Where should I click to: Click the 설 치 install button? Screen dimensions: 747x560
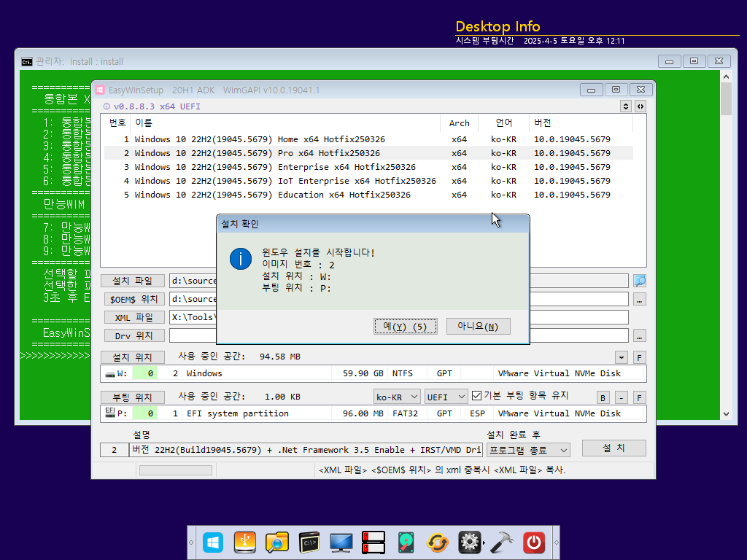[614, 448]
